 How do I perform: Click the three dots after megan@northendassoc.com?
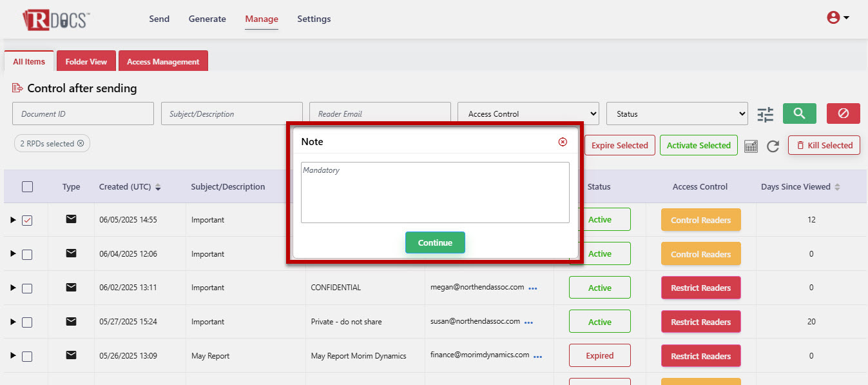(x=533, y=288)
